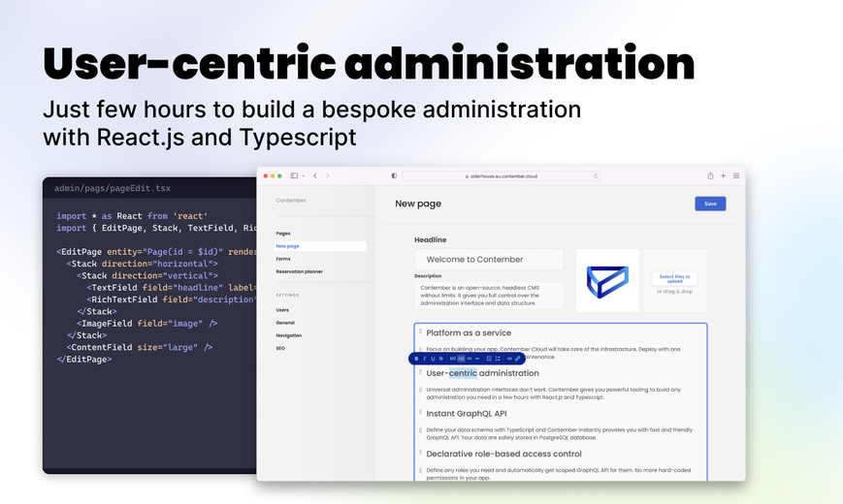843x504 pixels.
Task: Click the Headline input with Welcome to Contember
Action: pyautogui.click(x=489, y=260)
